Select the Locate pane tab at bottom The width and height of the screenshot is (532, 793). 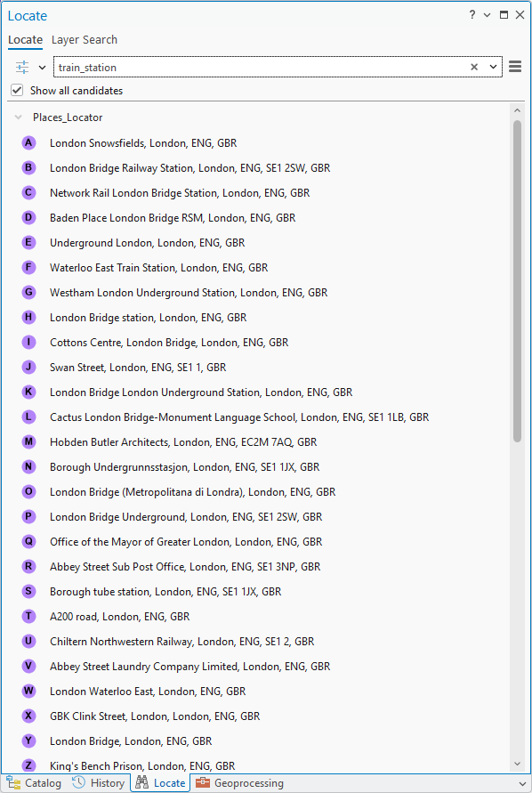[160, 783]
